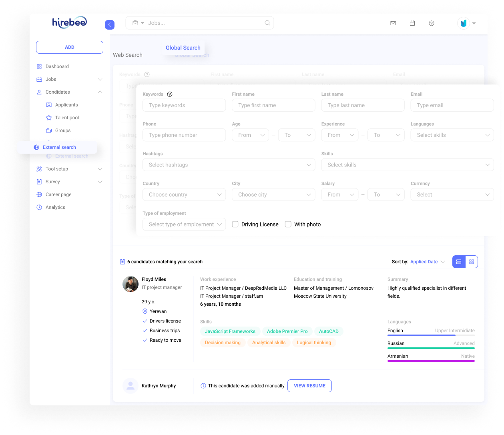Open the Choose country dropdown
Screen dimensions: 504x435
184,194
